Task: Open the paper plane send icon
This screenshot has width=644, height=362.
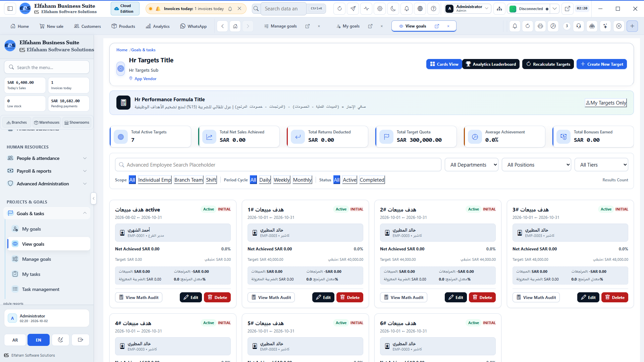Action: [353, 9]
